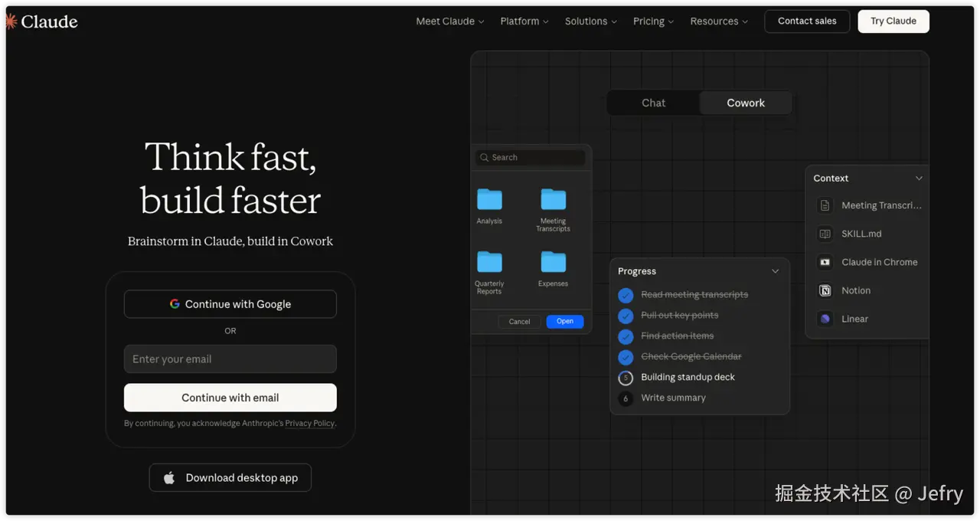Click the Pull out key points text

click(679, 315)
